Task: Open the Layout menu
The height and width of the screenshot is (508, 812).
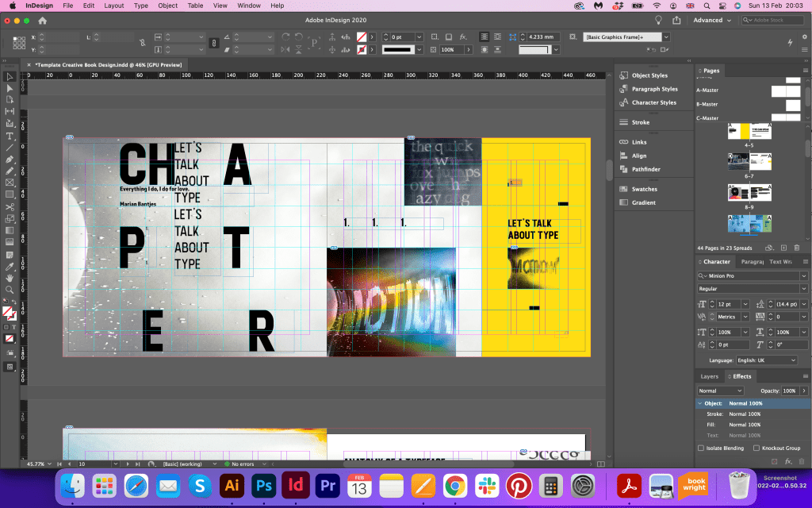Action: pos(114,6)
